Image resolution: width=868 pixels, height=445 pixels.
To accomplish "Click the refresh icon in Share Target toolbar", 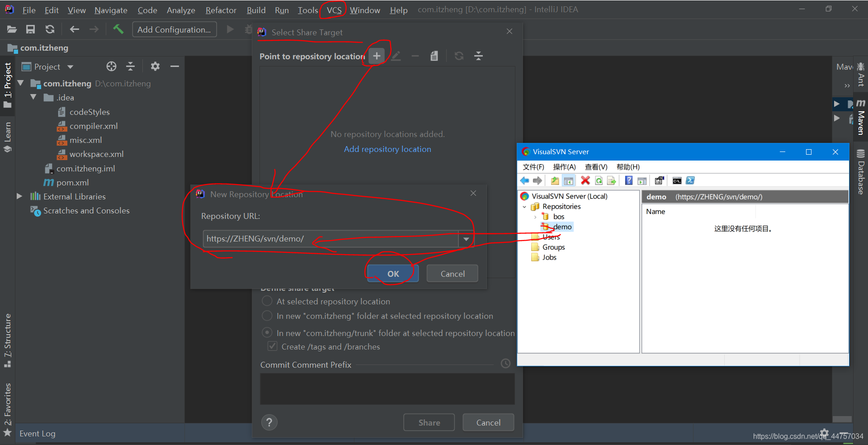I will pos(459,56).
